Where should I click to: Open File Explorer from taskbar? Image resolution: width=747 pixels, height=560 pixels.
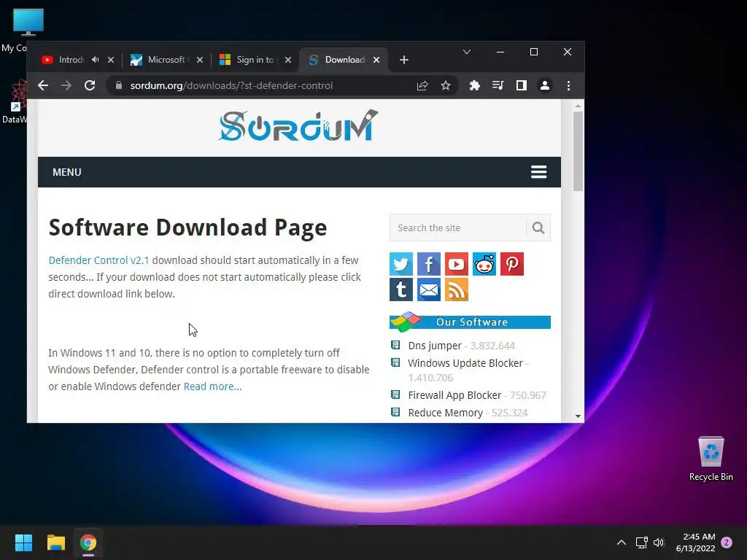pyautogui.click(x=55, y=542)
